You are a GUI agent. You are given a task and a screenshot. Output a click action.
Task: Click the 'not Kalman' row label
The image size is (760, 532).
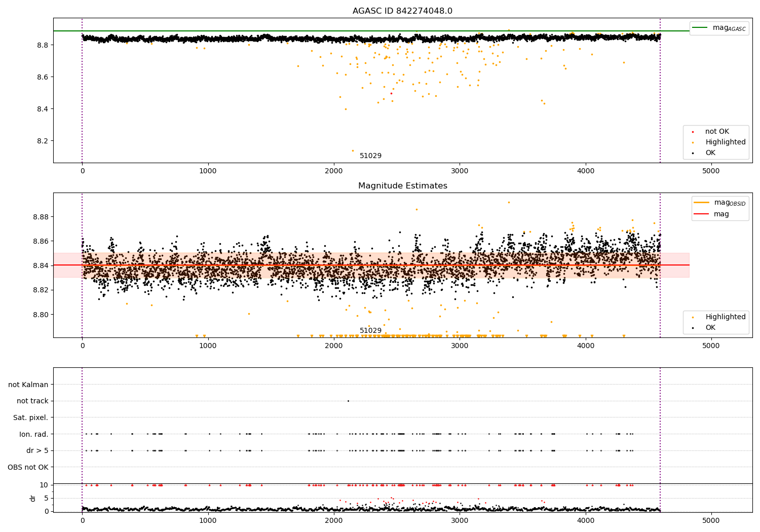[28, 385]
